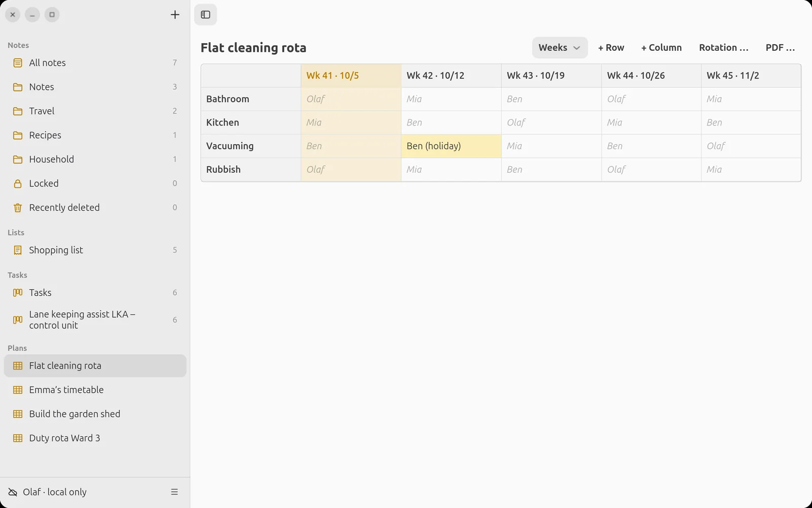Select the Wk 45 · 11/2 column header
This screenshot has width=812, height=508.
pyautogui.click(x=751, y=76)
